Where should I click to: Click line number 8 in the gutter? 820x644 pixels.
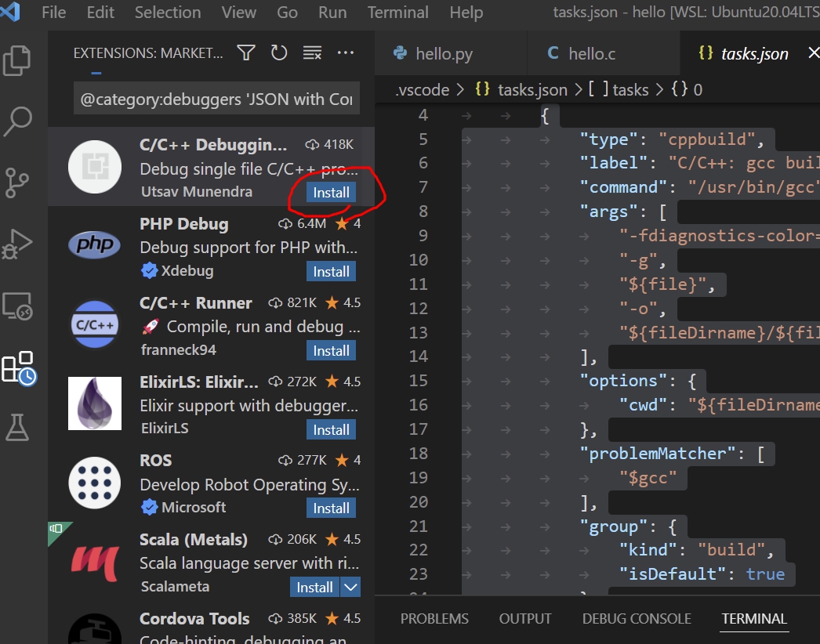423,212
